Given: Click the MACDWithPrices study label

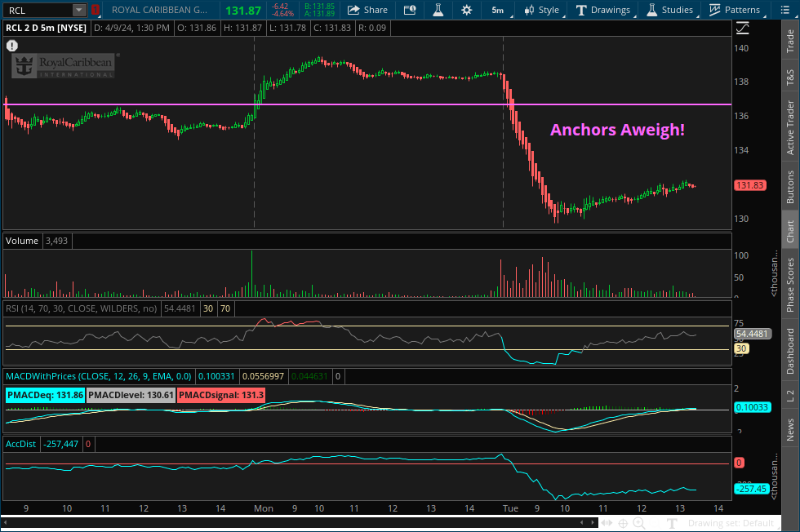Looking at the screenshot, I should (x=99, y=376).
